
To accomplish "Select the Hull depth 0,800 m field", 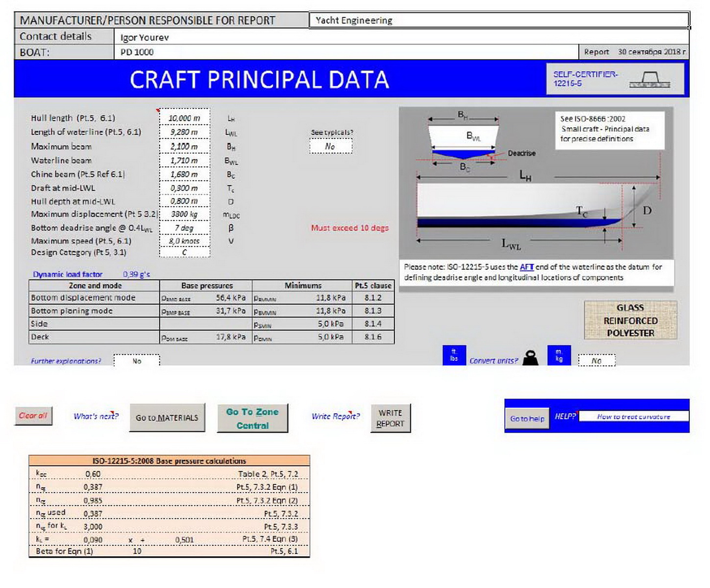I will click(x=185, y=201).
